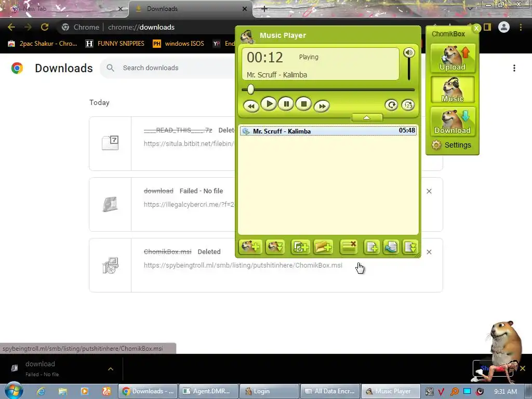Click the taskbar clock 9:31 AM
This screenshot has height=399, width=532.
pyautogui.click(x=505, y=392)
